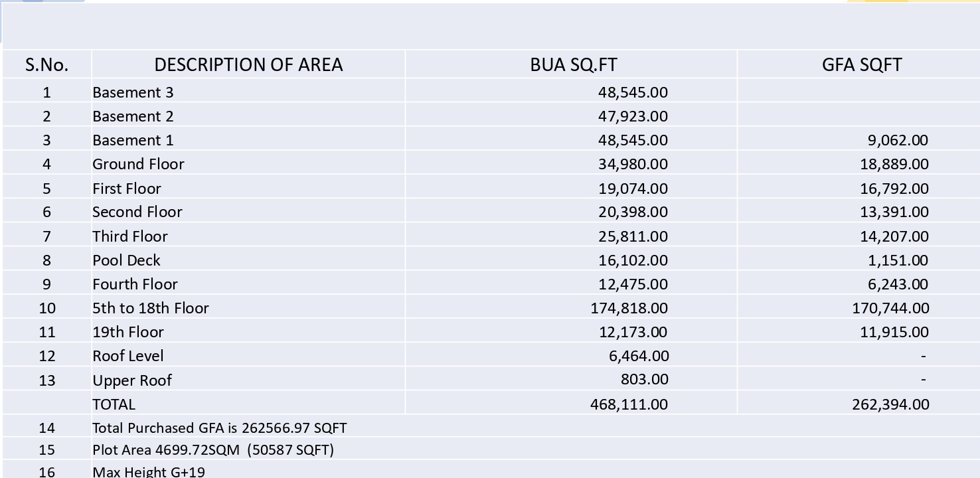This screenshot has width=980, height=478.
Task: Click the First Floor BUA value 19,074.00
Action: (x=633, y=189)
